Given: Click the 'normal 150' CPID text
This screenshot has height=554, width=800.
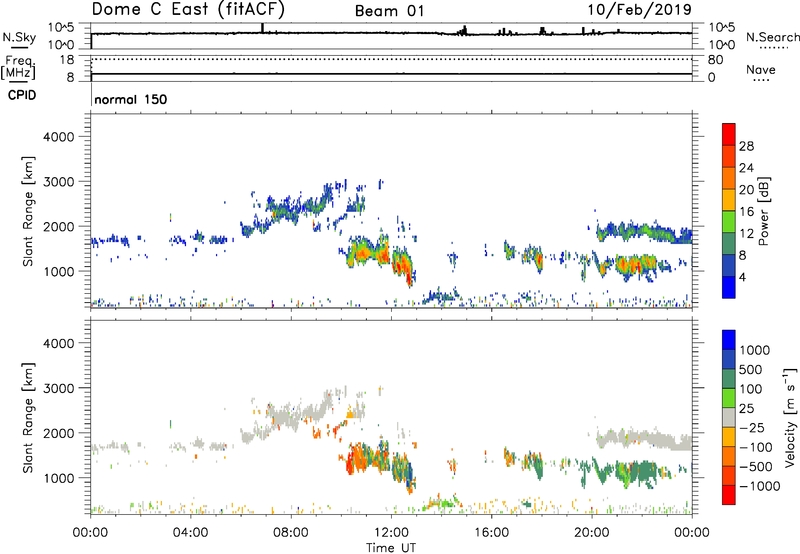Looking at the screenshot, I should 131,99.
